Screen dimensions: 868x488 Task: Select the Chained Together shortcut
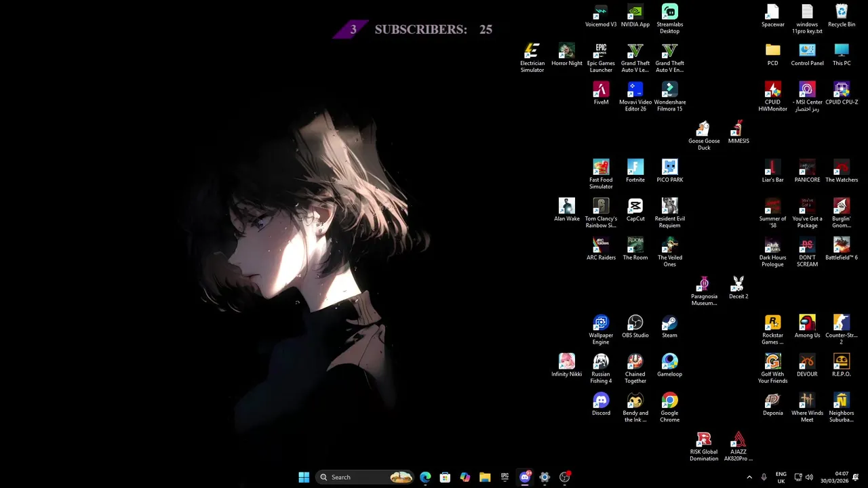635,369
